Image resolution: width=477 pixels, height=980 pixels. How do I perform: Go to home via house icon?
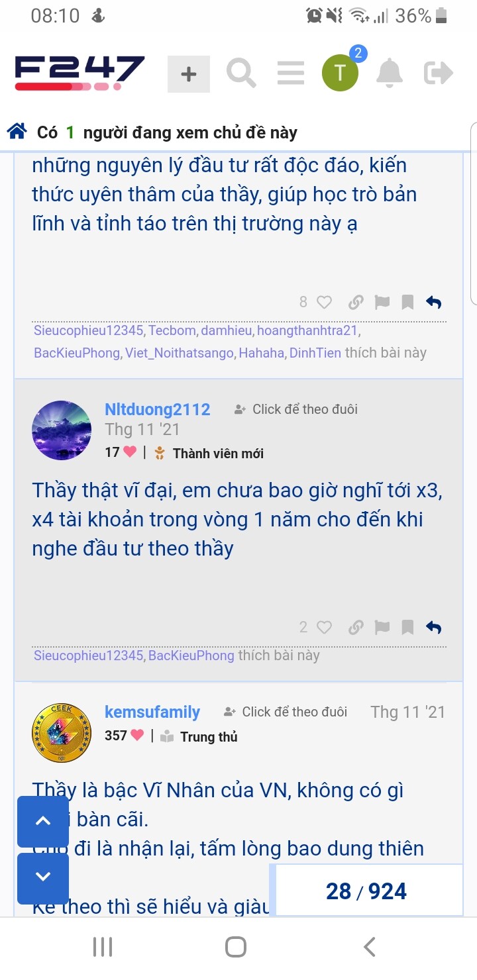pyautogui.click(x=17, y=132)
